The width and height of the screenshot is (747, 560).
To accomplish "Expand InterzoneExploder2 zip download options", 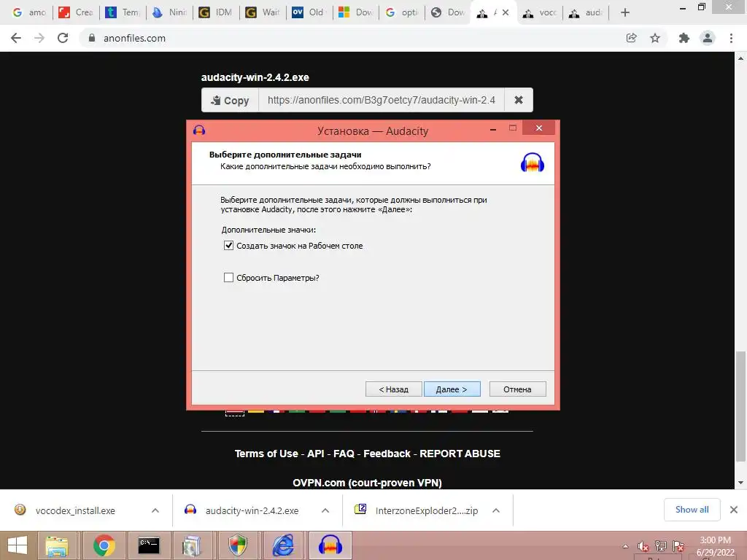I will coord(496,510).
